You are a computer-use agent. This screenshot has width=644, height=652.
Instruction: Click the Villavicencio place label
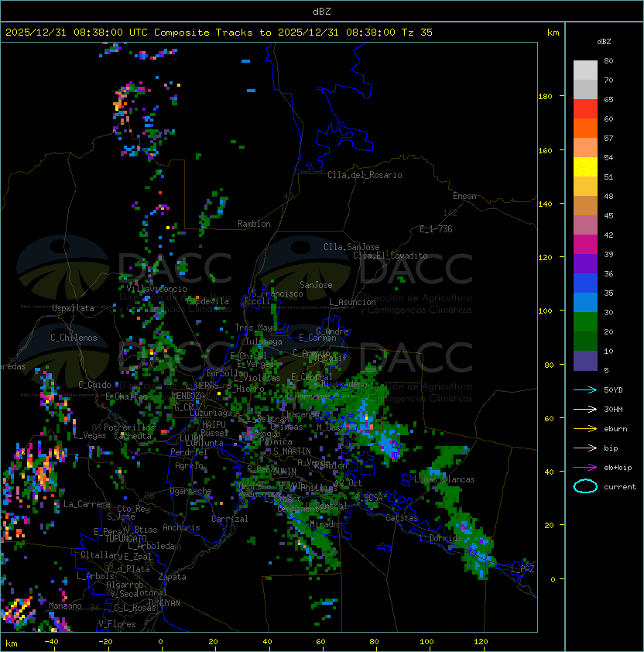156,289
